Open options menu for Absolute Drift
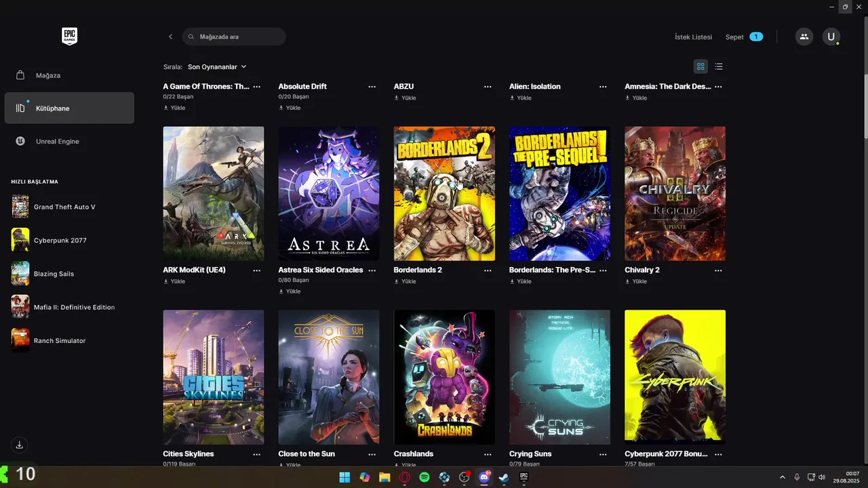This screenshot has width=868, height=488. (x=372, y=87)
